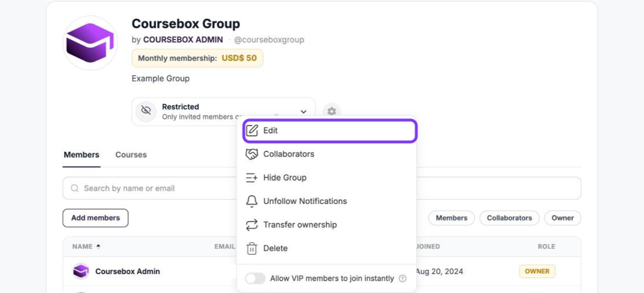The image size is (644, 293).
Task: Click the notifications bell icon
Action: point(252,201)
